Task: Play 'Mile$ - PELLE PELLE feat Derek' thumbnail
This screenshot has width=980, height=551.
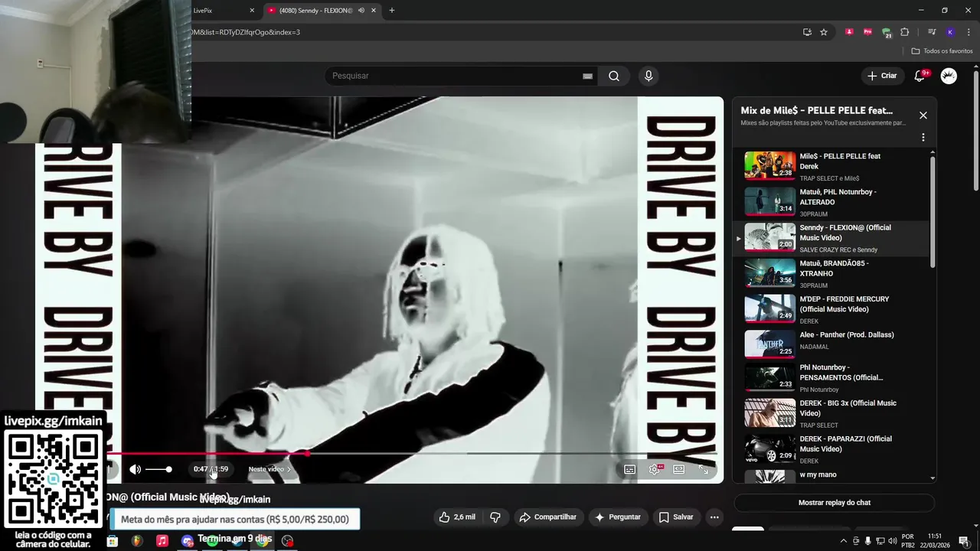Action: point(770,165)
